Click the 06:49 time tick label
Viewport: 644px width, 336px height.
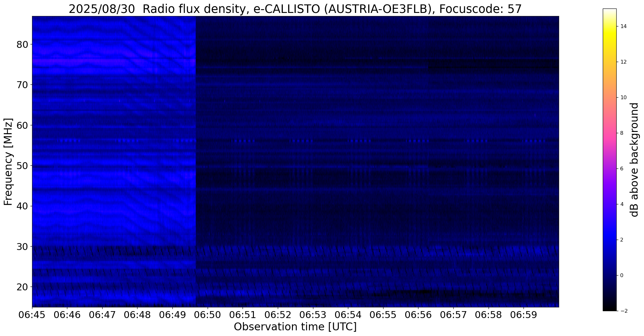(x=172, y=315)
